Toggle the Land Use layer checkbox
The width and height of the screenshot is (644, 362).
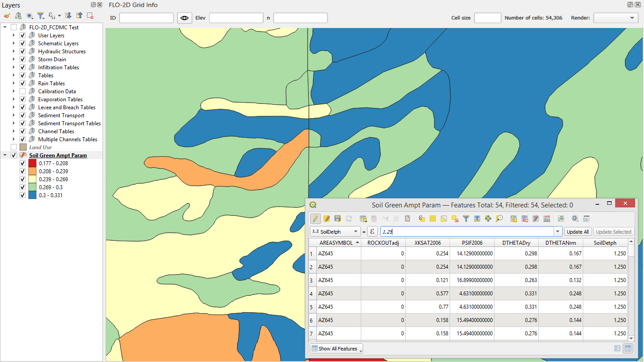[14, 147]
